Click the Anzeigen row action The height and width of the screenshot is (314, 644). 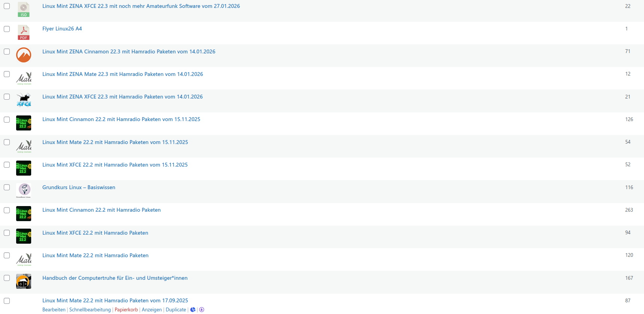tap(152, 310)
